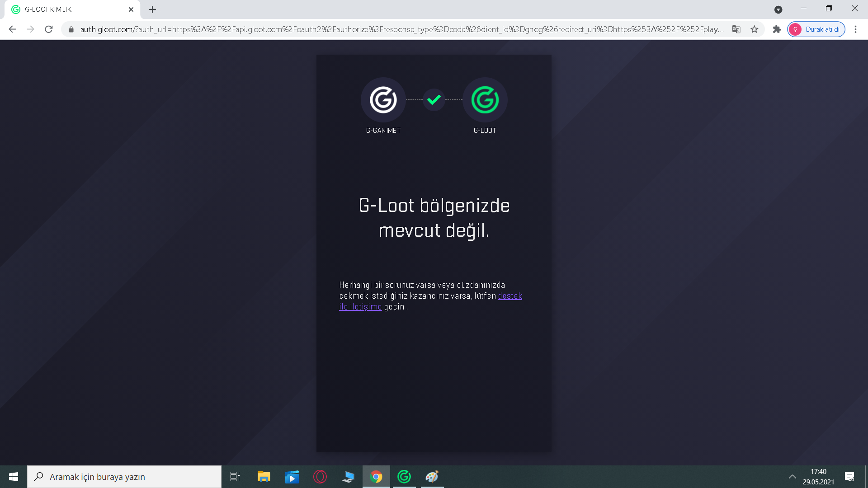This screenshot has width=868, height=488.
Task: Click the site security padlock icon
Action: (x=71, y=29)
